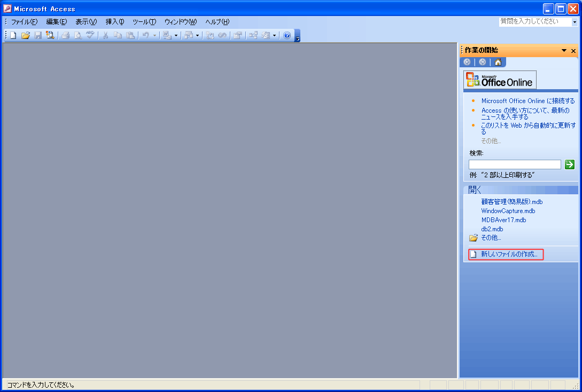Click the Print toolbar icon
Viewport: 582px width, 392px height.
[66, 35]
